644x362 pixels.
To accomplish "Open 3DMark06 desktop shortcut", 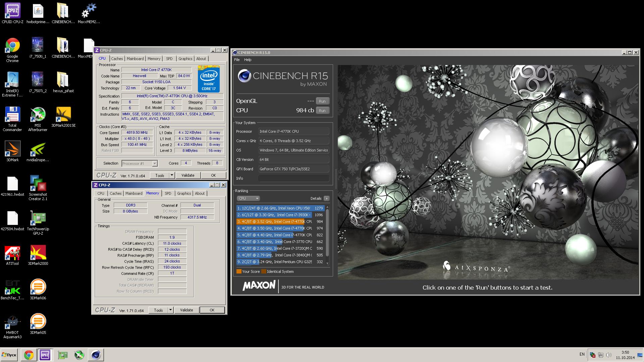I will pyautogui.click(x=38, y=289).
